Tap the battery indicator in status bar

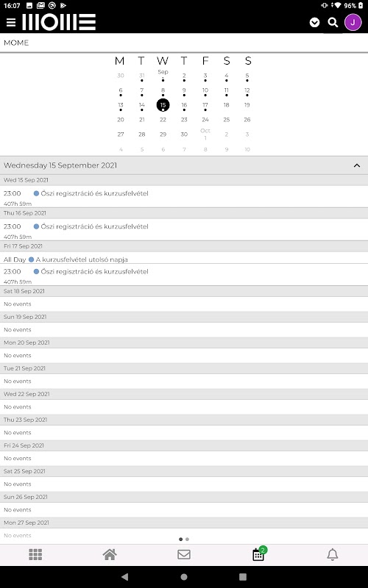tap(361, 6)
